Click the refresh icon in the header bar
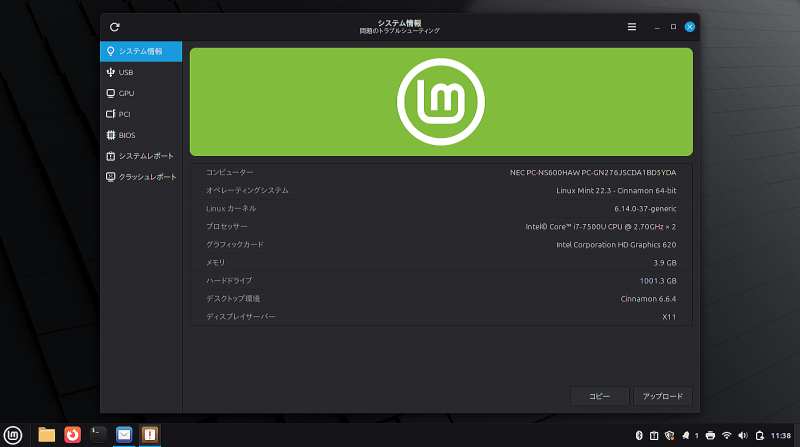The width and height of the screenshot is (800, 447). (x=115, y=27)
